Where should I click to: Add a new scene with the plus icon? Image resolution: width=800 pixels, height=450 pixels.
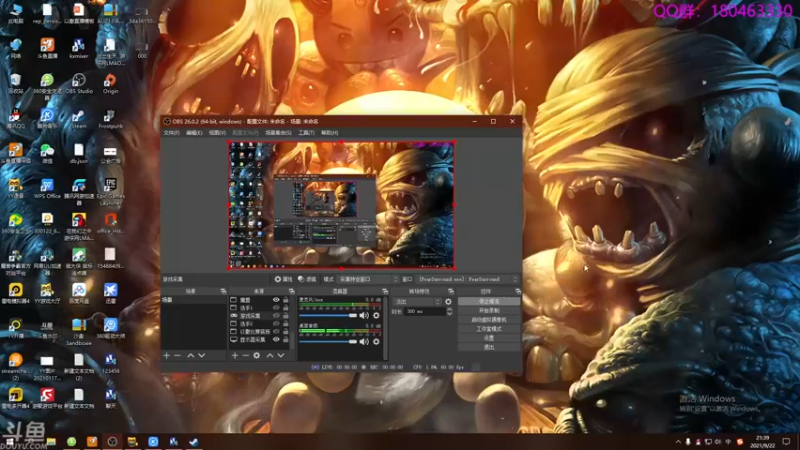166,355
